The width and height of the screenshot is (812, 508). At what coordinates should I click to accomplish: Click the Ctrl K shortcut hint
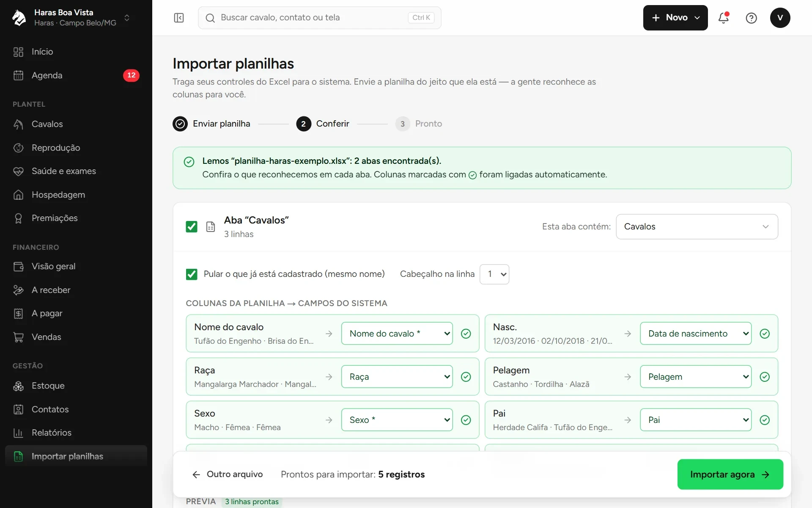(x=421, y=18)
